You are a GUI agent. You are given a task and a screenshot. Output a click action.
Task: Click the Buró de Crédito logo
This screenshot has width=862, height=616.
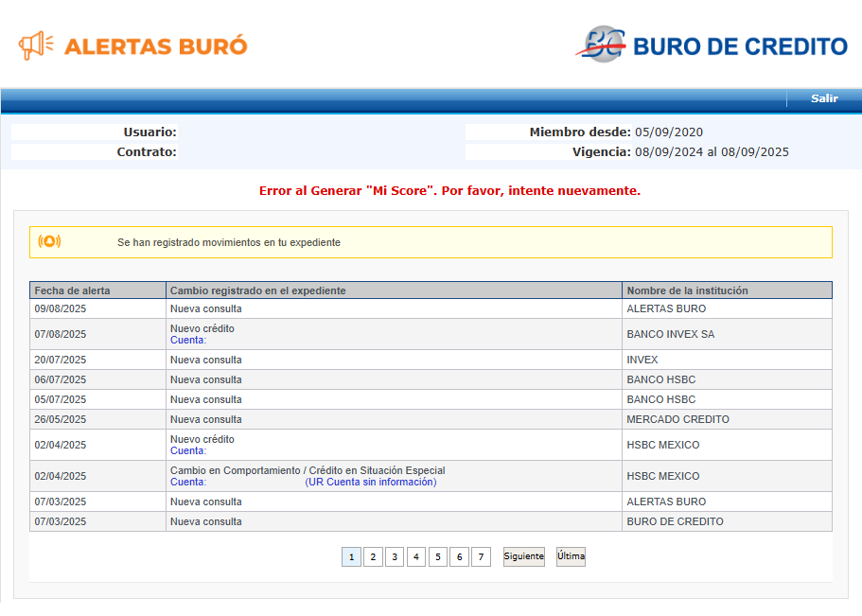coord(712,44)
